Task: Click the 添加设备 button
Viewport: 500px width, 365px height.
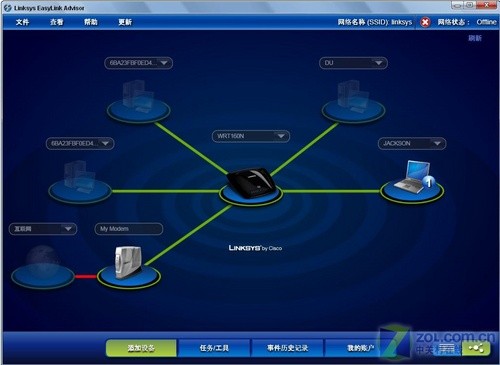Action: [141, 348]
